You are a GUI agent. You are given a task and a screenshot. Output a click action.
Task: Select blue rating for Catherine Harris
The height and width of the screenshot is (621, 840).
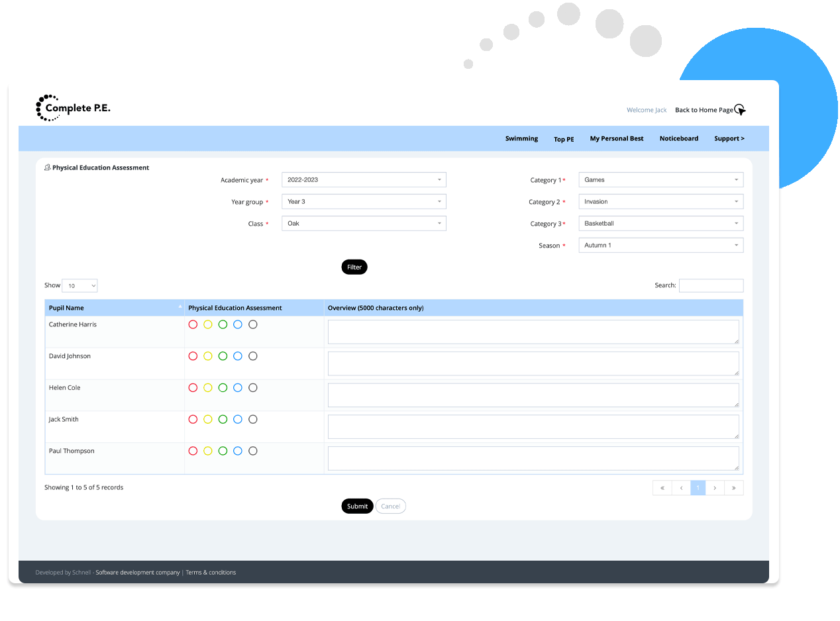click(x=238, y=324)
